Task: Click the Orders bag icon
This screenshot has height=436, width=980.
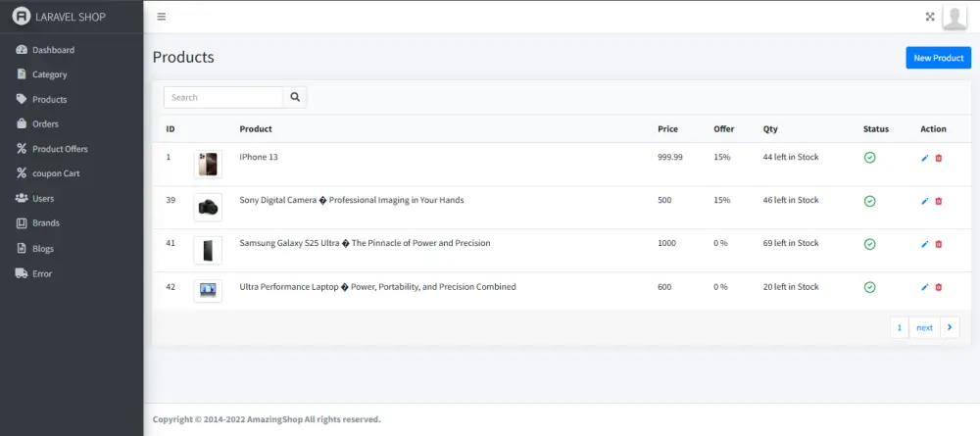Action: [x=22, y=123]
